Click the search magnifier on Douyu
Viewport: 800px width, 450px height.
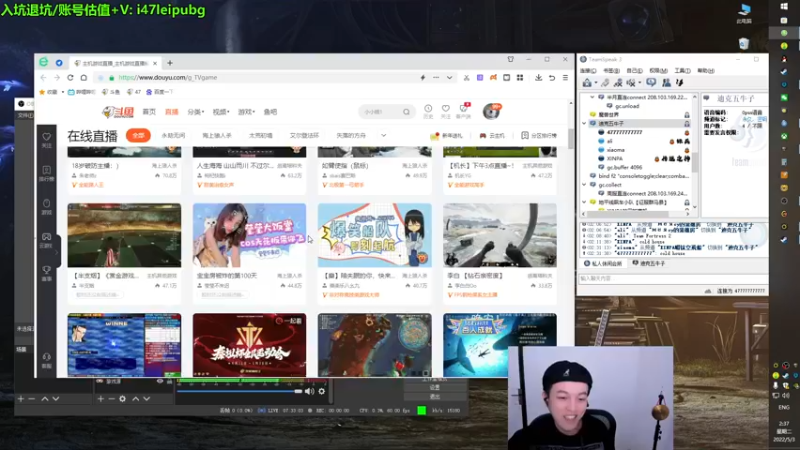coord(406,112)
